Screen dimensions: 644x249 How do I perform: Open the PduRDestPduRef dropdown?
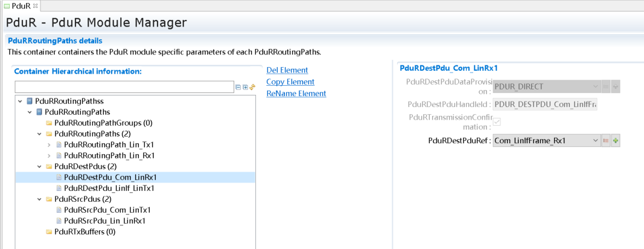point(595,141)
